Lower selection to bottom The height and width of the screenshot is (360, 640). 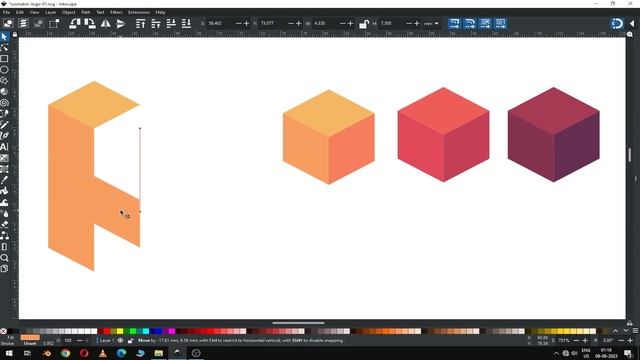tap(186, 23)
